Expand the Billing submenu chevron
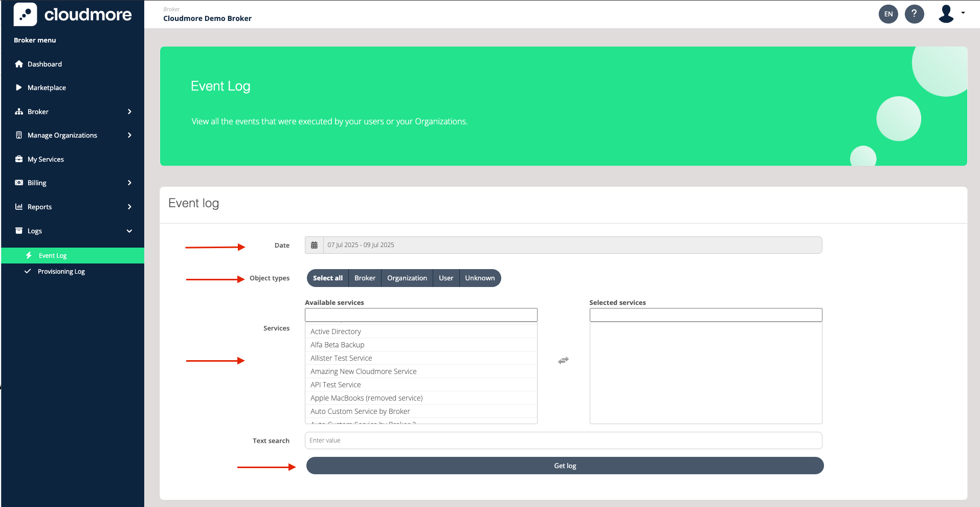Image resolution: width=980 pixels, height=507 pixels. [x=129, y=183]
